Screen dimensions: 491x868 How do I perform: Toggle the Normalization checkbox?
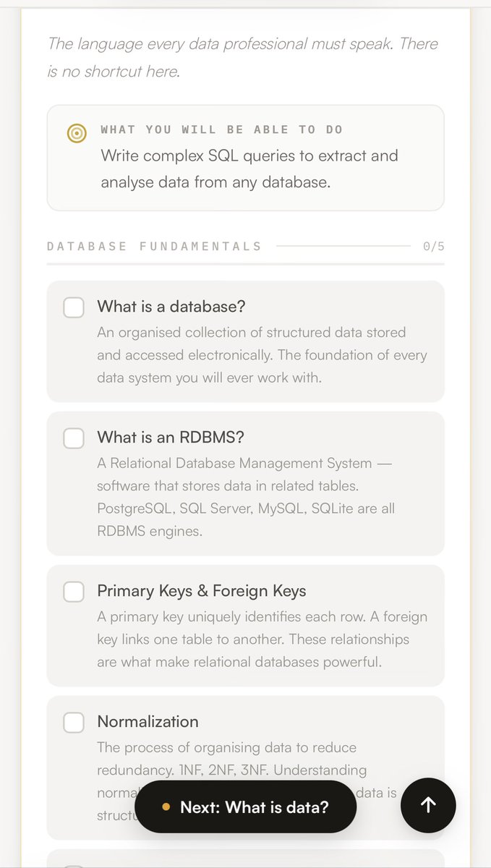74,722
